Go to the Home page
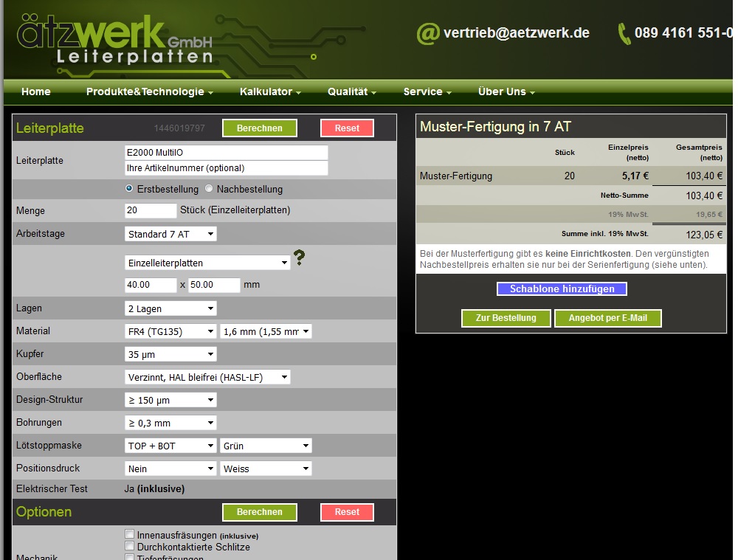 pos(36,92)
